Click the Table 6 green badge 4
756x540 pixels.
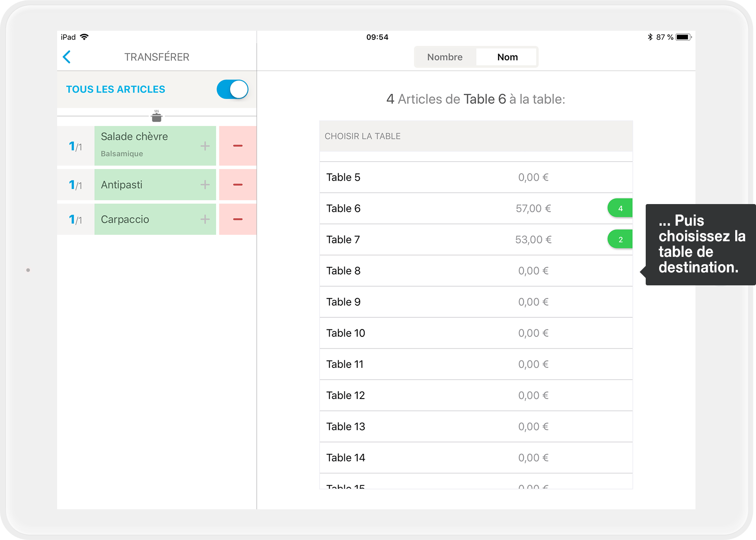(x=620, y=208)
